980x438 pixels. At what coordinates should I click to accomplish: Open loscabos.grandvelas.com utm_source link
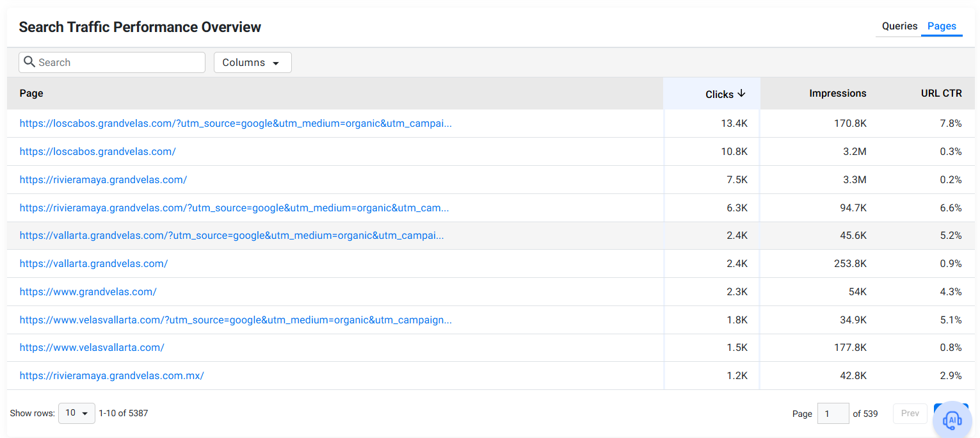(x=236, y=124)
